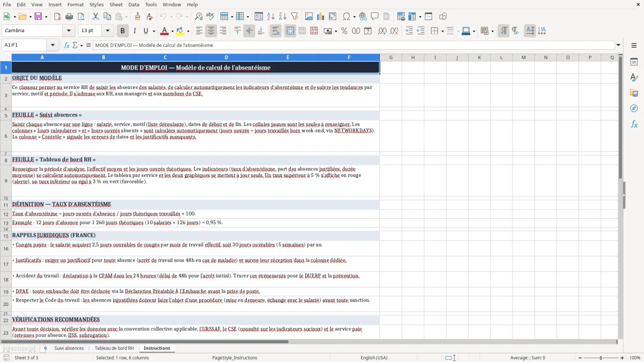The image size is (644, 362).
Task: Click Sort Descending icon
Action: 282,17
